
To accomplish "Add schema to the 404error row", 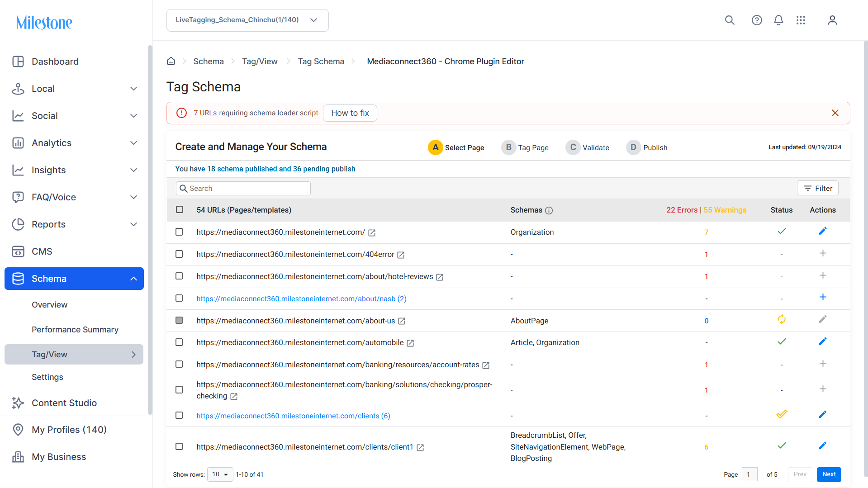I will 823,253.
